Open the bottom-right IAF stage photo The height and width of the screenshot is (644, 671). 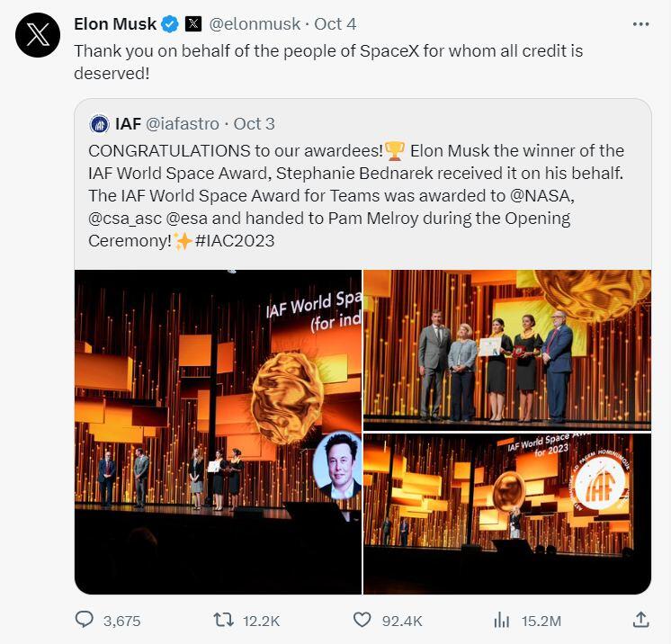[506, 514]
